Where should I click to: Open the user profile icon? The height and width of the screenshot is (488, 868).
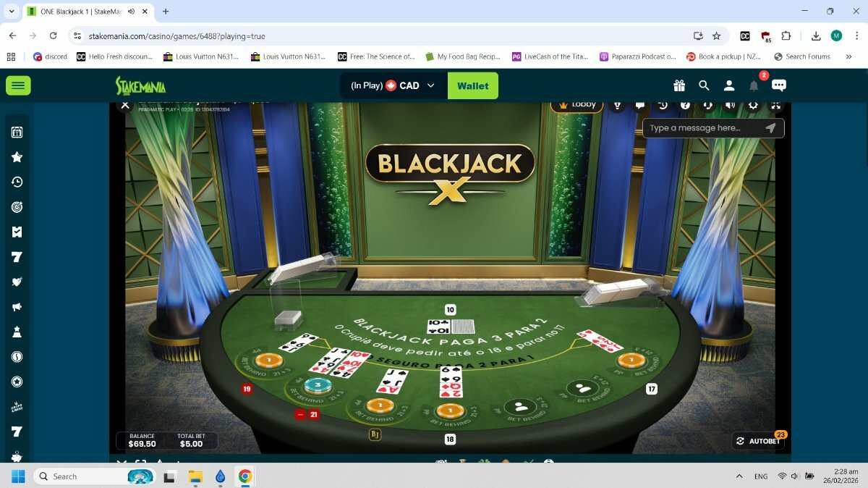point(729,85)
